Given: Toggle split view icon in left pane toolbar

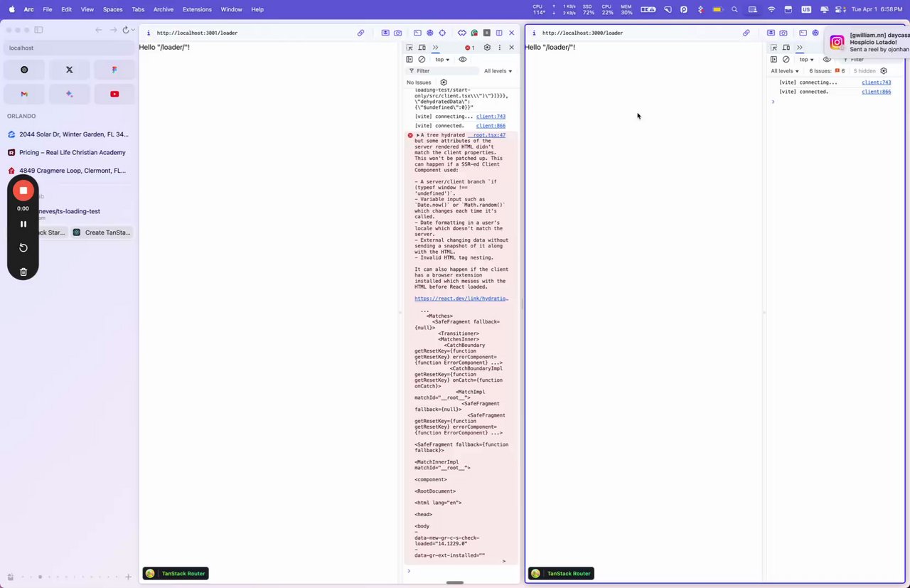Looking at the screenshot, I should pyautogui.click(x=499, y=33).
